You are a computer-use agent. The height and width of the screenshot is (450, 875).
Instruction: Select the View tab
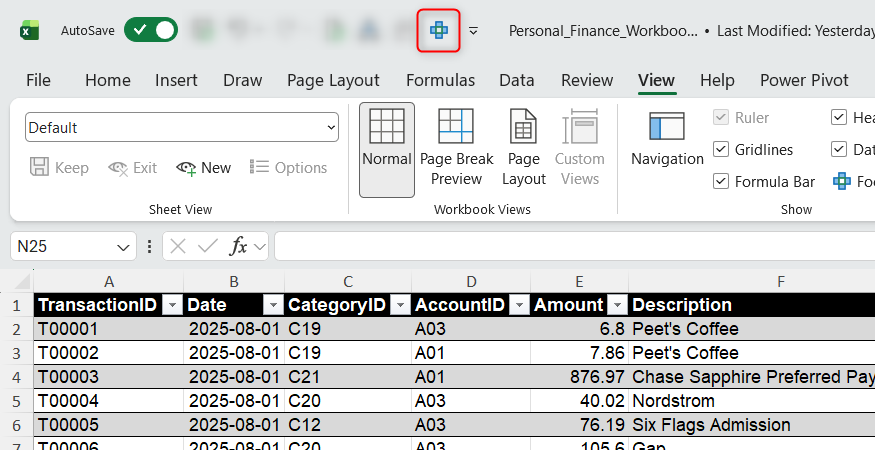click(x=657, y=80)
